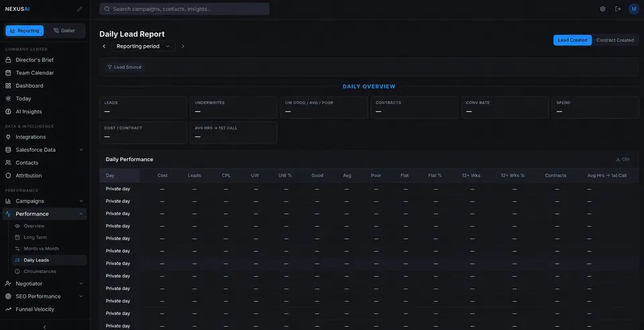Open Team Calendar page
This screenshot has height=330, width=644.
(x=44, y=72)
